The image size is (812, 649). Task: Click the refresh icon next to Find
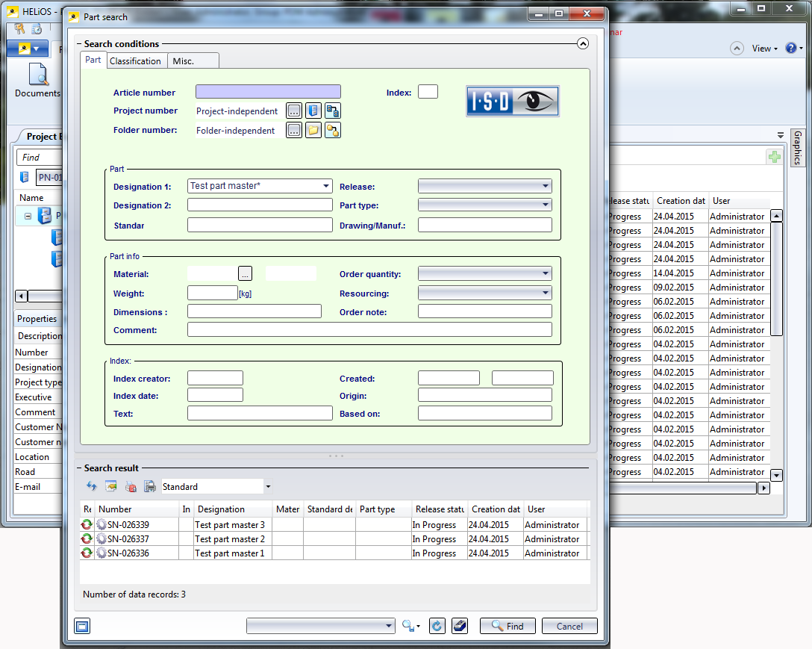coord(437,626)
